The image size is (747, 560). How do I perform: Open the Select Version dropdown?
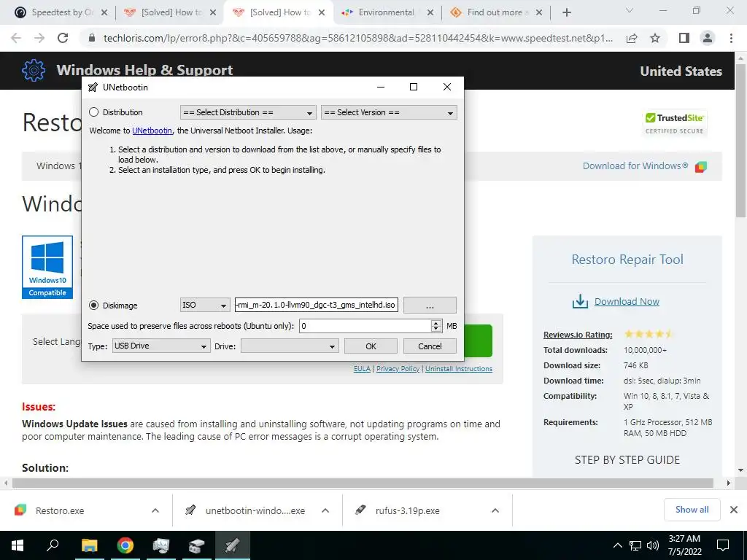click(x=389, y=112)
